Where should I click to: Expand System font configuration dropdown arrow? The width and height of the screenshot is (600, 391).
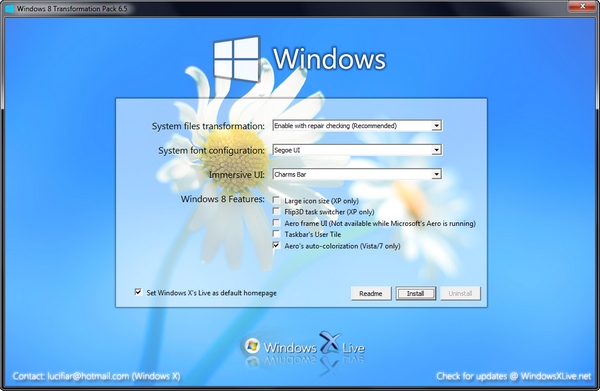[436, 150]
